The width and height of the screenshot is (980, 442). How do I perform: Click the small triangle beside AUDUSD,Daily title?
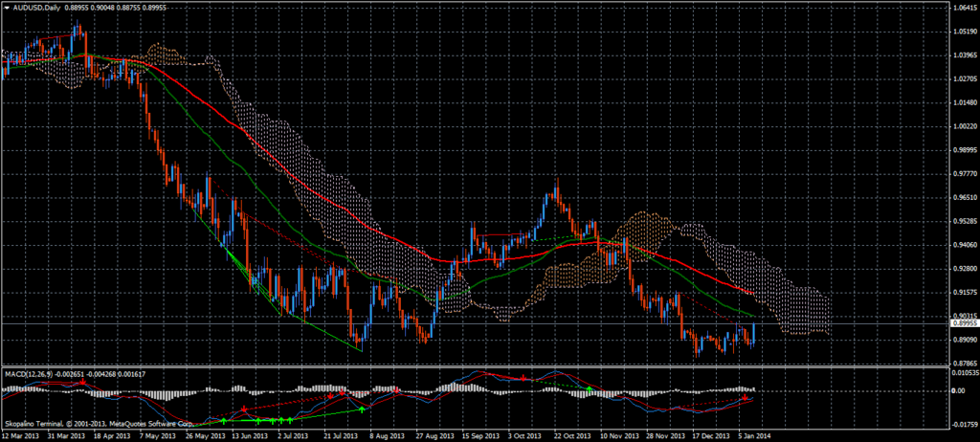[7, 8]
